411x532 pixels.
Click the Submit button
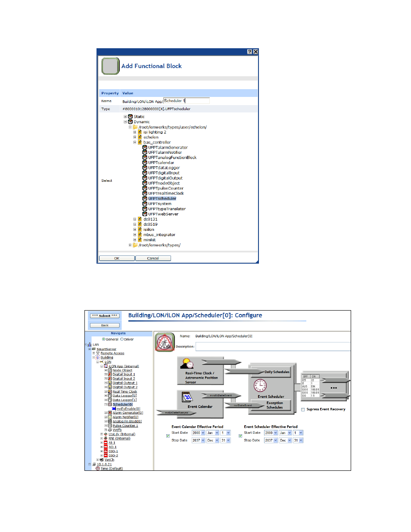click(x=105, y=316)
